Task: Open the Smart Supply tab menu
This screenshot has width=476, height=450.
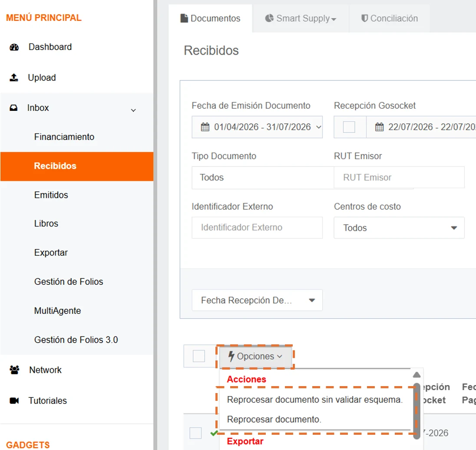Action: (301, 18)
